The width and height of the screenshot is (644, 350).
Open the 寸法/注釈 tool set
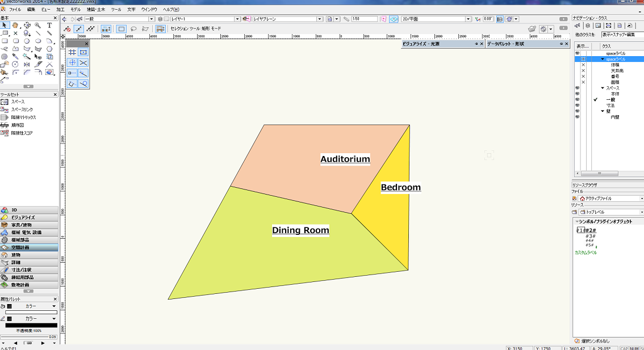[30, 270]
